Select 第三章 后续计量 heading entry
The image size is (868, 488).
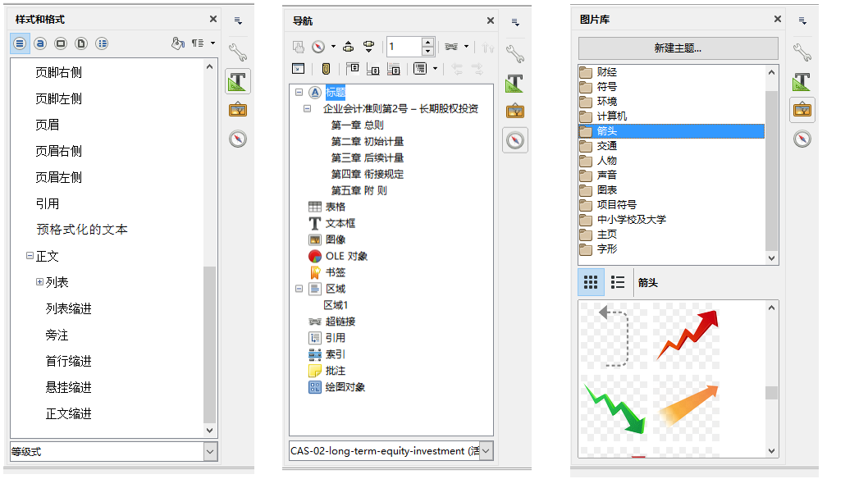(x=367, y=157)
